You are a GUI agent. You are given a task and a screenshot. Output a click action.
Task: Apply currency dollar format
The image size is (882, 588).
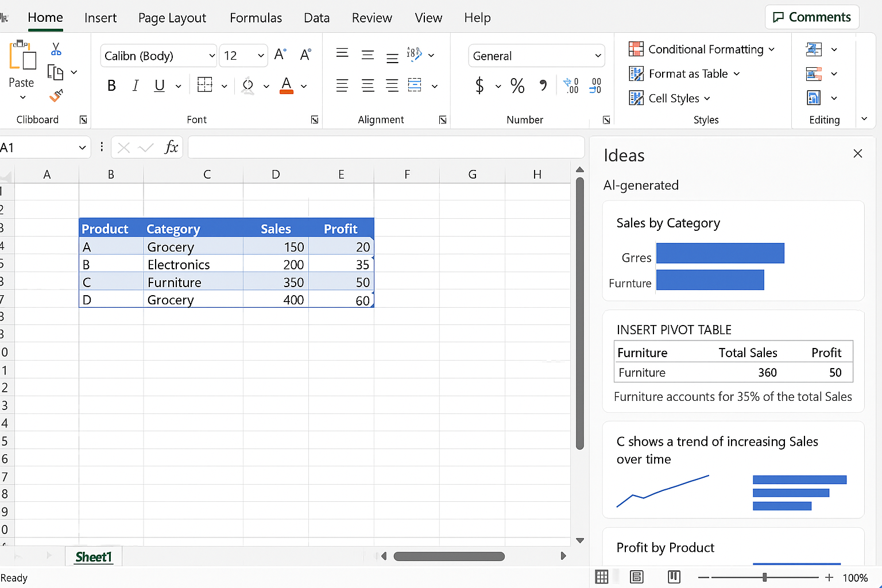(x=479, y=86)
